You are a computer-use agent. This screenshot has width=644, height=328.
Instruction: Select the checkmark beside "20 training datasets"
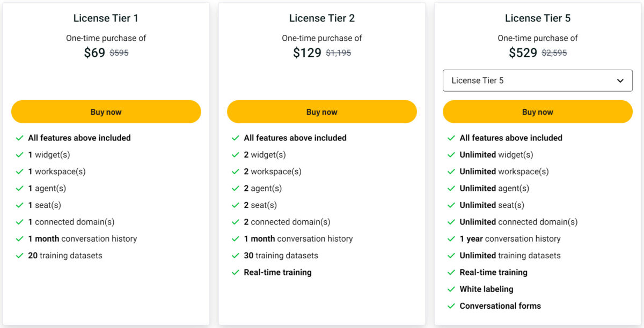pyautogui.click(x=20, y=256)
